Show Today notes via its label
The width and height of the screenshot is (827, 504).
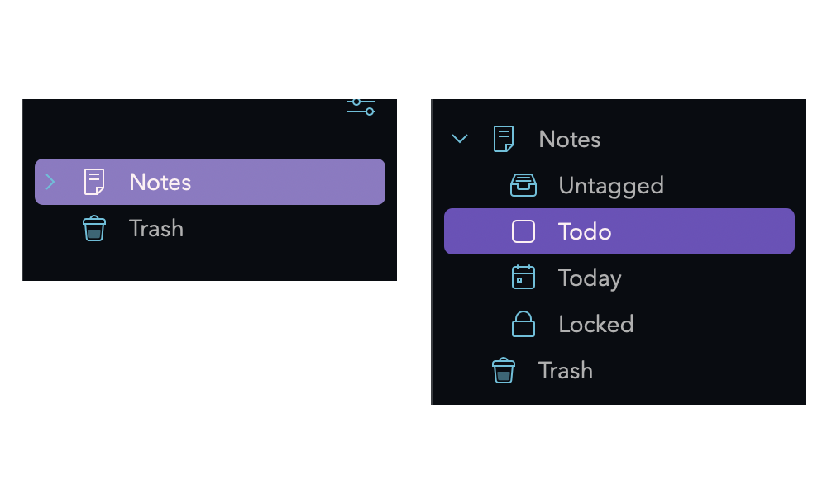tap(590, 278)
